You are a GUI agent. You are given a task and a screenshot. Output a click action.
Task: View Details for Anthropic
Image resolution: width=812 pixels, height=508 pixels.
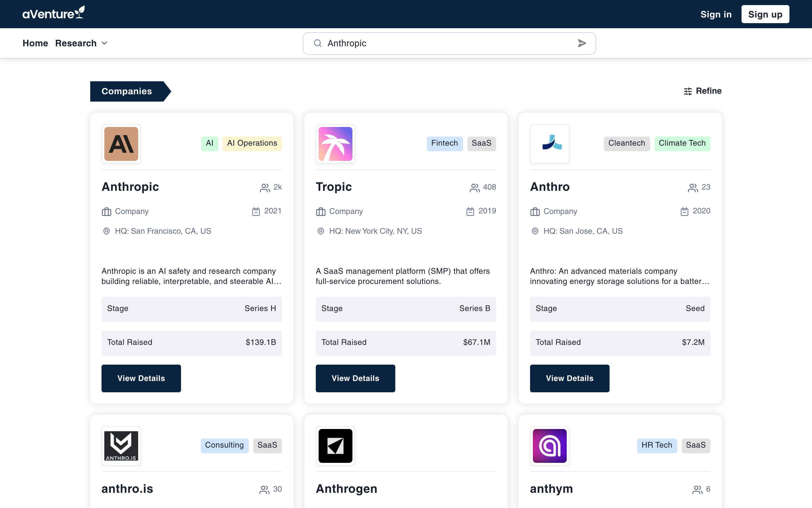141,378
